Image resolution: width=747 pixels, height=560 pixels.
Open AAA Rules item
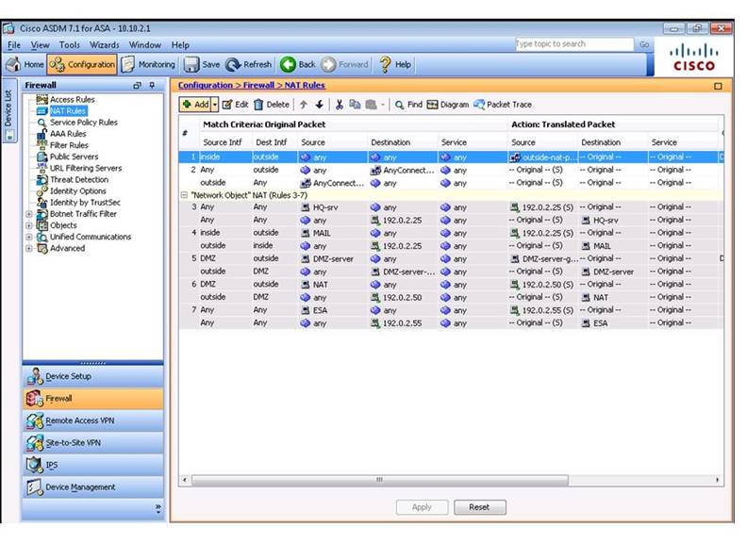tap(68, 134)
